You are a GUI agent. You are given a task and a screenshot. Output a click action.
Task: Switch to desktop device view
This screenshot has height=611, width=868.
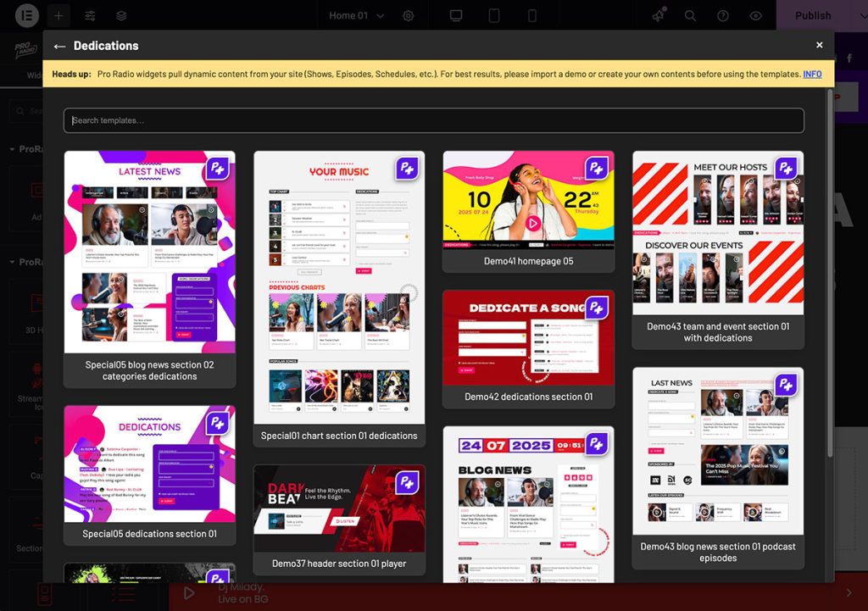tap(456, 15)
